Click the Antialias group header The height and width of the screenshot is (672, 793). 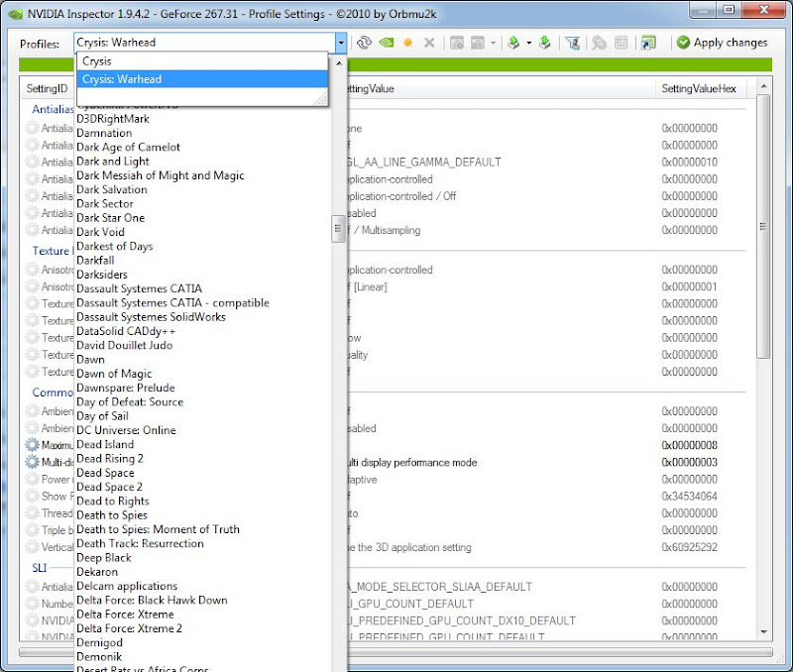click(x=53, y=109)
